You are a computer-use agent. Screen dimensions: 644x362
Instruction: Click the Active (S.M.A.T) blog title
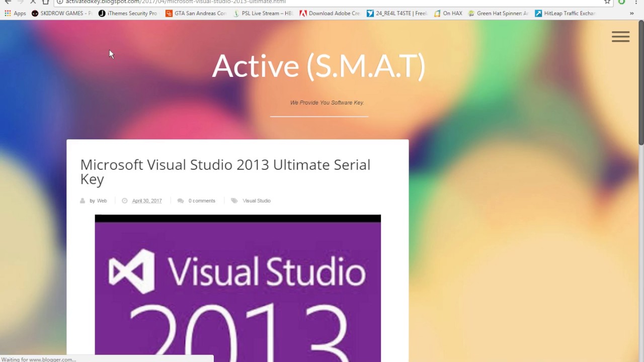click(x=318, y=66)
